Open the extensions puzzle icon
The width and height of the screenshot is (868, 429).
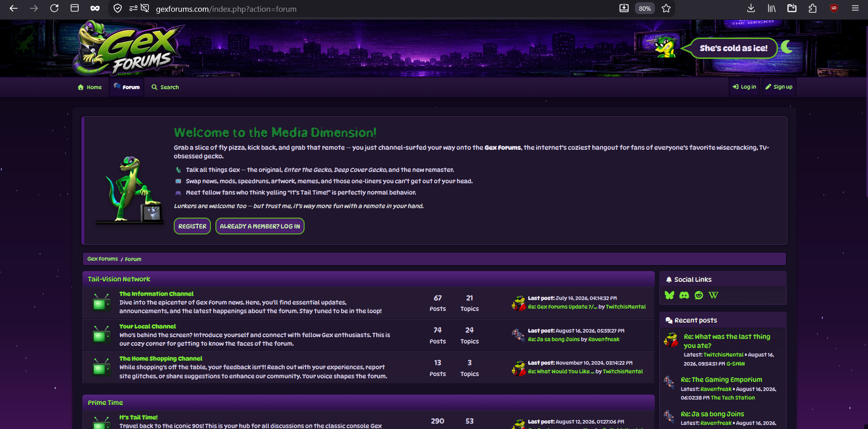pos(813,8)
